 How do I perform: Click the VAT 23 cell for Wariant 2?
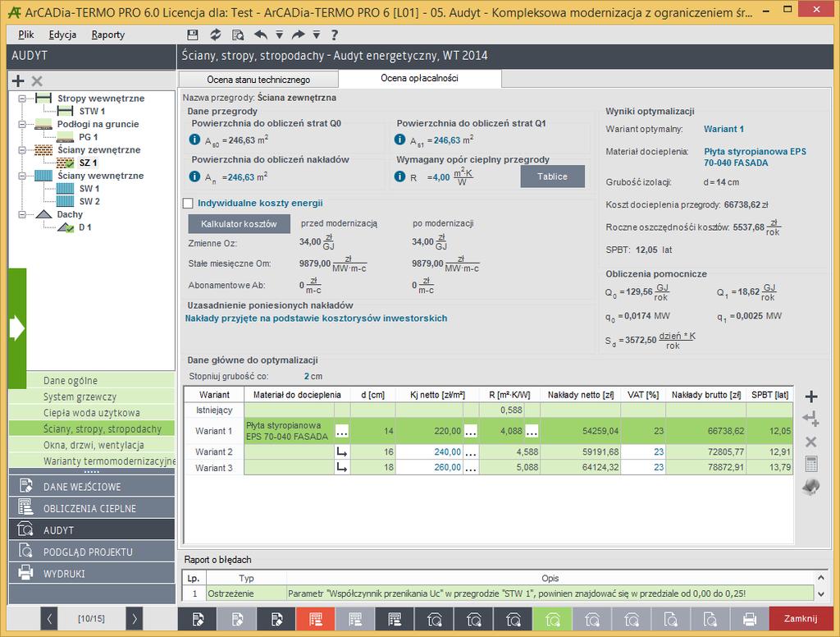tap(643, 452)
